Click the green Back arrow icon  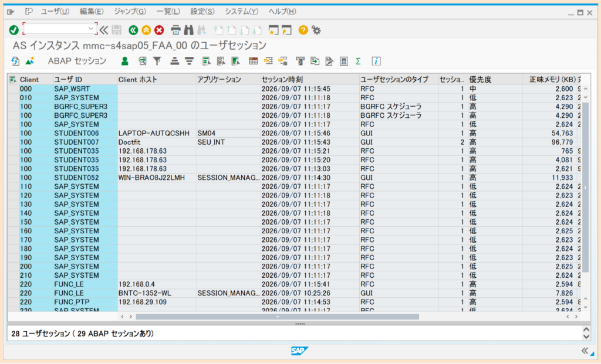click(x=133, y=30)
